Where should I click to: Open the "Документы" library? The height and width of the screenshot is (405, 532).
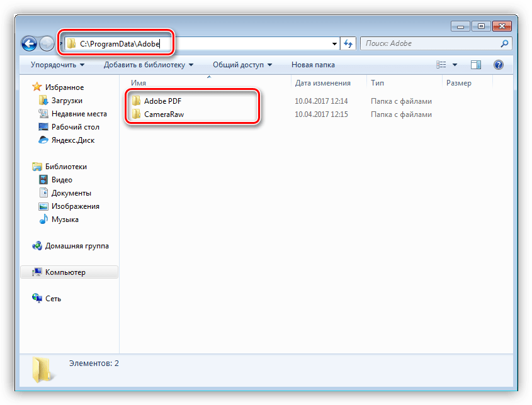pyautogui.click(x=71, y=193)
